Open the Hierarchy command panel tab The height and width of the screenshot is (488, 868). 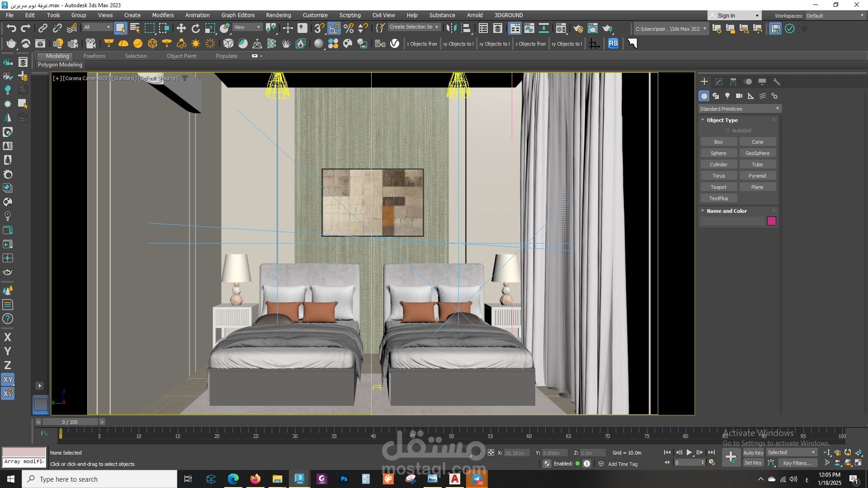733,82
